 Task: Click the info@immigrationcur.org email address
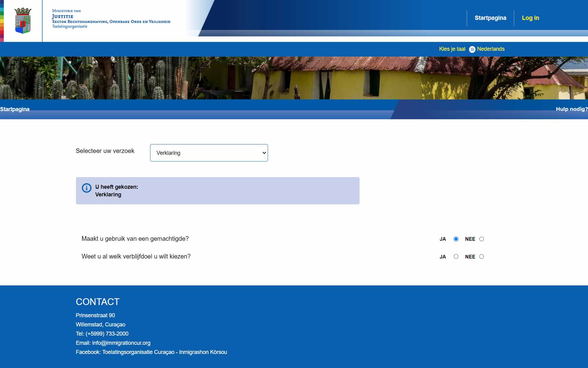click(x=121, y=343)
